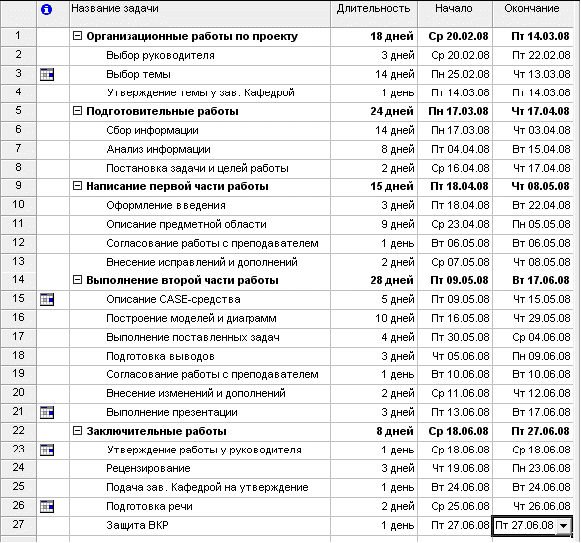Select Внесение исправлений и дополнений task

coord(202,262)
